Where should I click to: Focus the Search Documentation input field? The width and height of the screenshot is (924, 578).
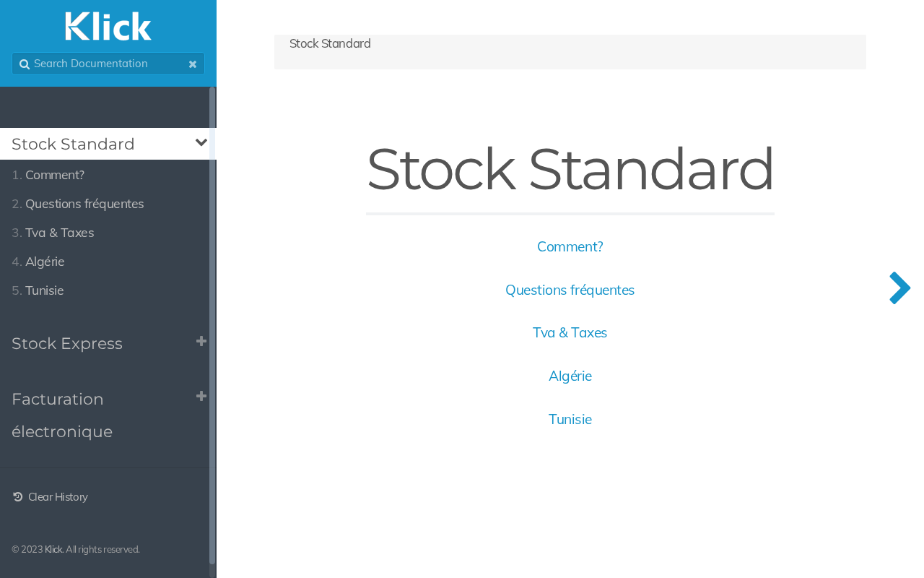click(x=108, y=64)
